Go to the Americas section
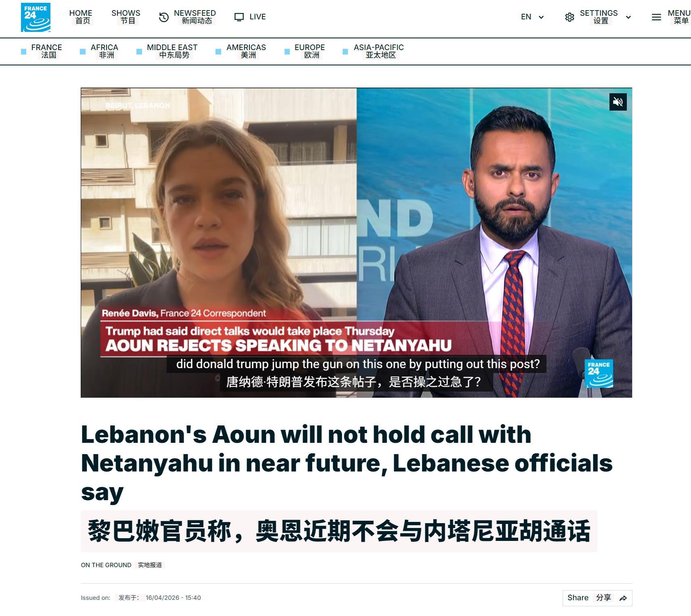This screenshot has width=691, height=616. [x=246, y=51]
